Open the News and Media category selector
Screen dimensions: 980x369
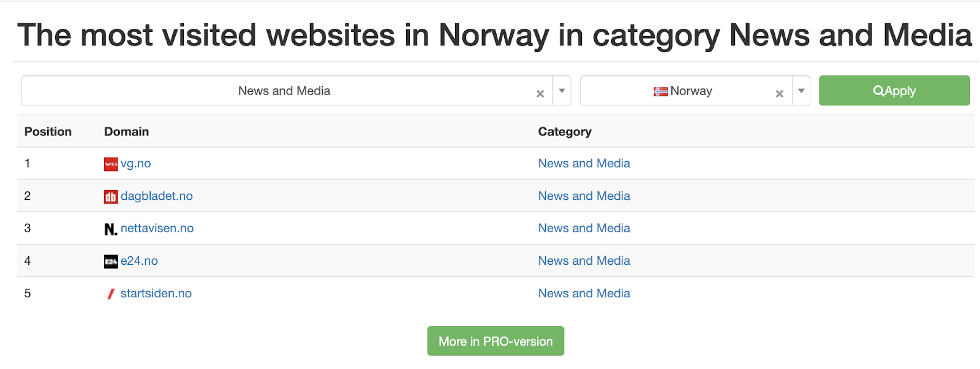[x=284, y=91]
